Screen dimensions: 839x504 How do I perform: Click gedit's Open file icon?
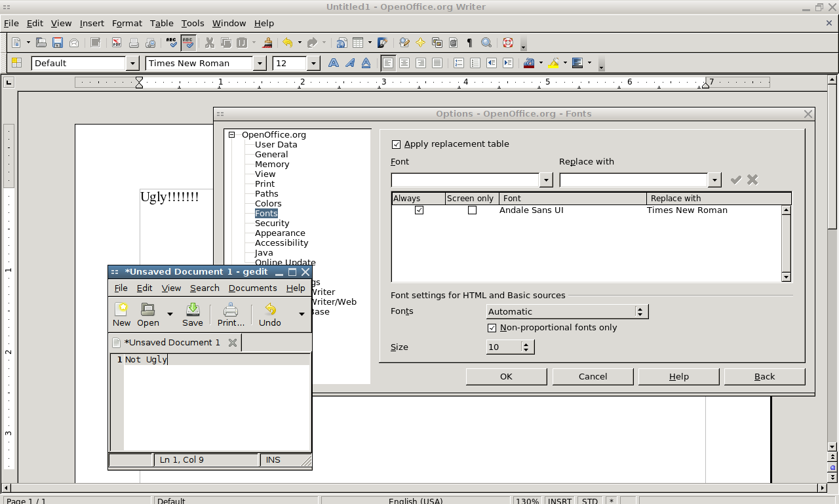click(148, 313)
